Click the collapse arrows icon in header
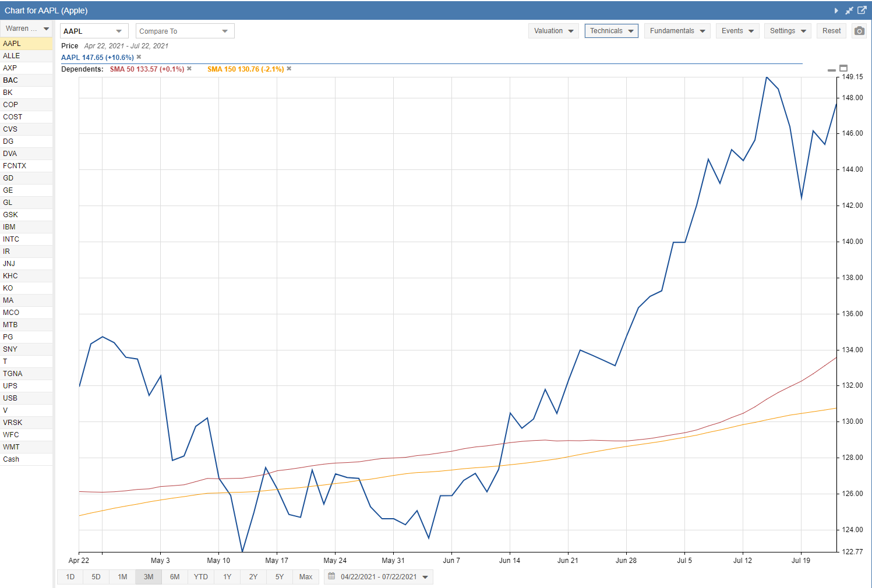 pyautogui.click(x=849, y=10)
